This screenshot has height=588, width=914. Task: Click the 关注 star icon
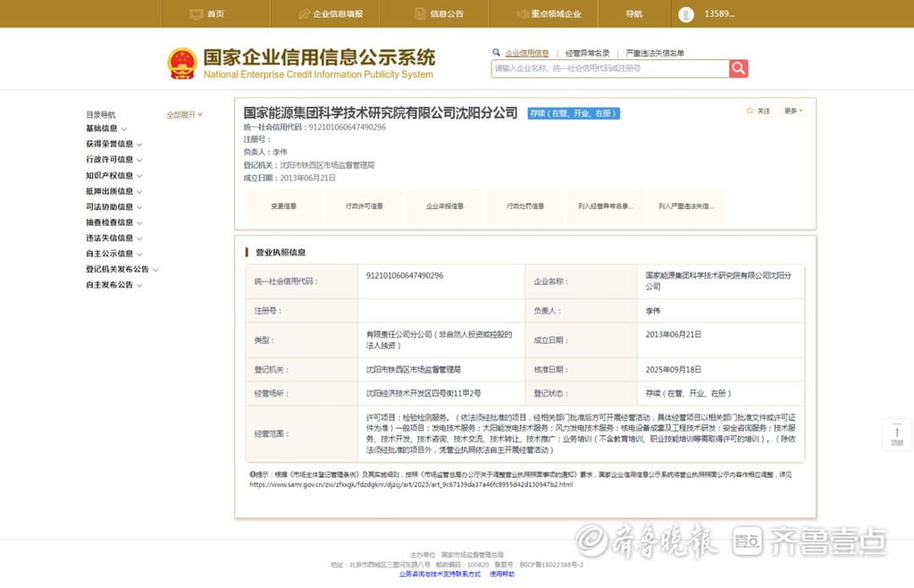point(750,111)
